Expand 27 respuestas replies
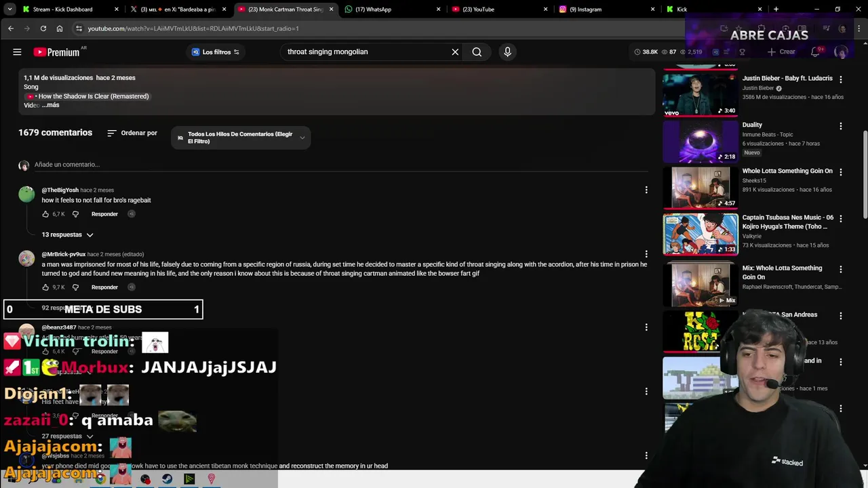 [68, 436]
